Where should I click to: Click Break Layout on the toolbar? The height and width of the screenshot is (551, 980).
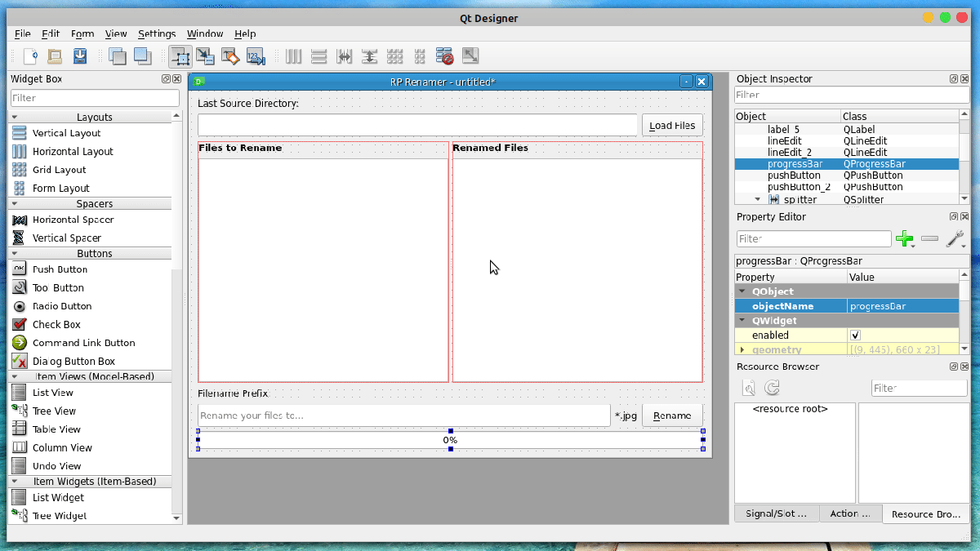443,56
